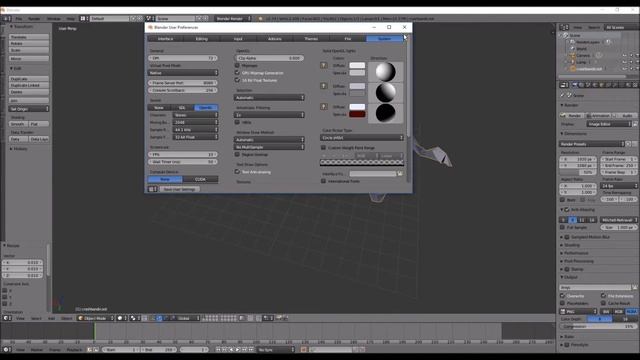Browse for an interface font file
The image size is (640, 360).
[400, 174]
